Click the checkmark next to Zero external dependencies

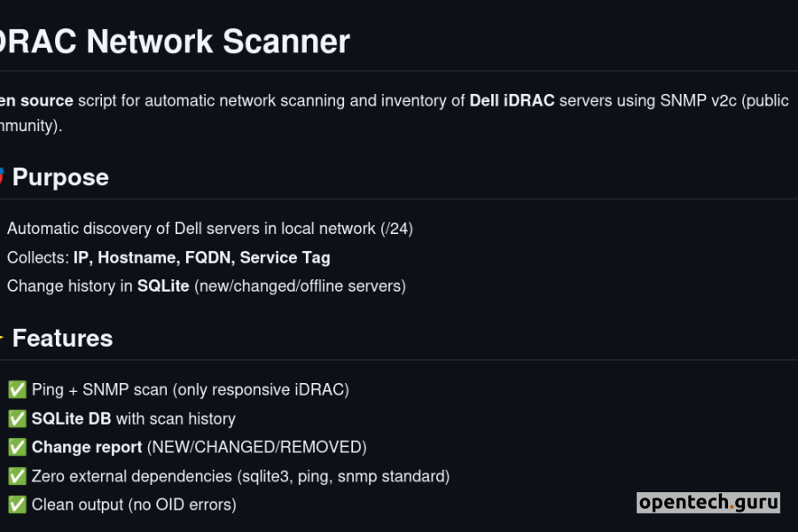[x=17, y=476]
